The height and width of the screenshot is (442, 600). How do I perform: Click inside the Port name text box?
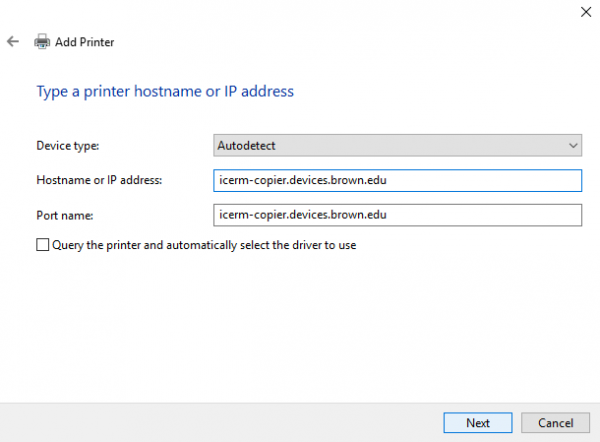[398, 215]
